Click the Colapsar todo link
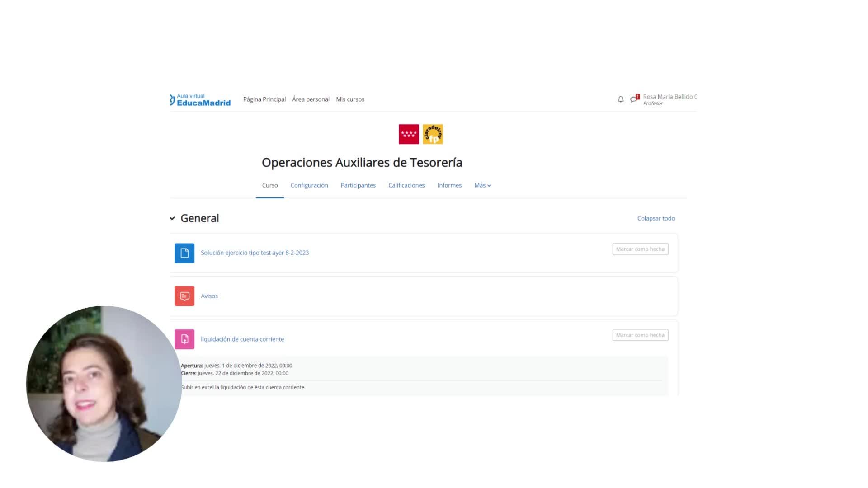This screenshot has height=488, width=868. (x=656, y=218)
